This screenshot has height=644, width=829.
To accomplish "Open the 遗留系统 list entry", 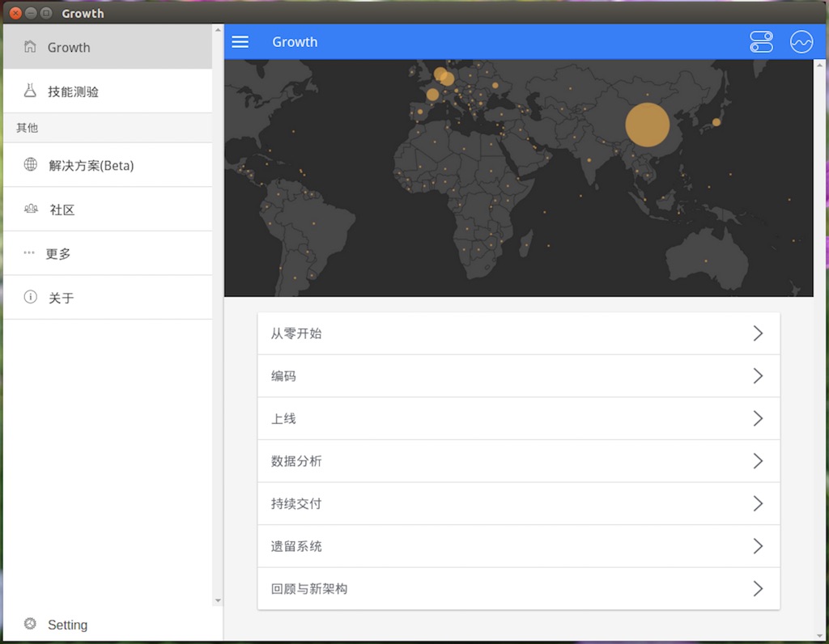I will [x=519, y=546].
